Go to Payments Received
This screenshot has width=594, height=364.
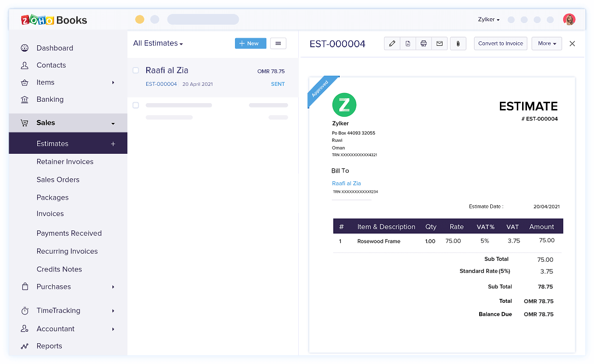point(69,233)
